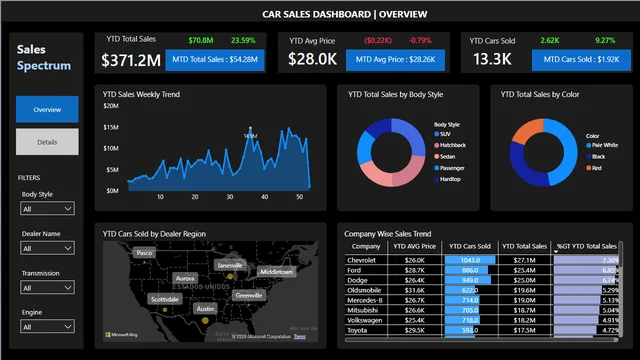Sort by Company column header
This screenshot has height=360, width=640.
pyautogui.click(x=366, y=246)
